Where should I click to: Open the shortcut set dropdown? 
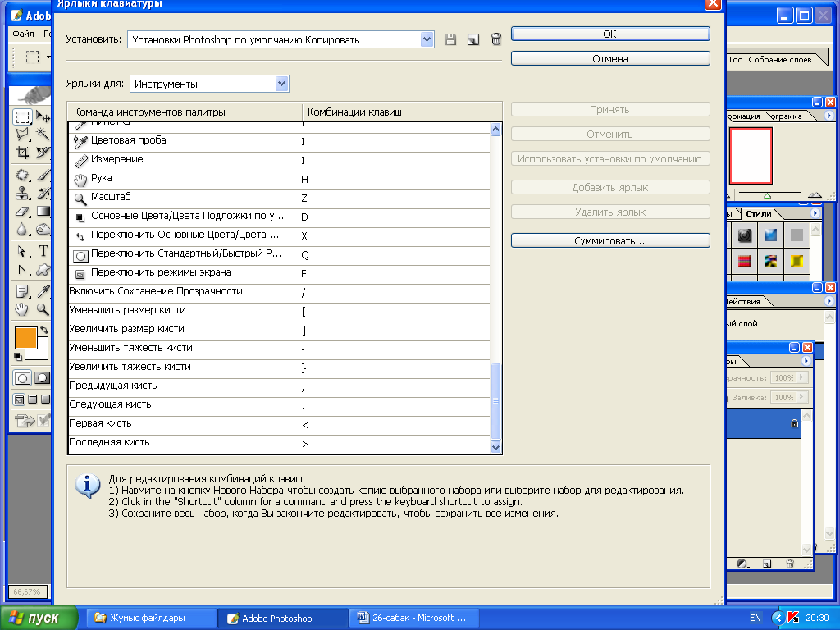pos(427,39)
